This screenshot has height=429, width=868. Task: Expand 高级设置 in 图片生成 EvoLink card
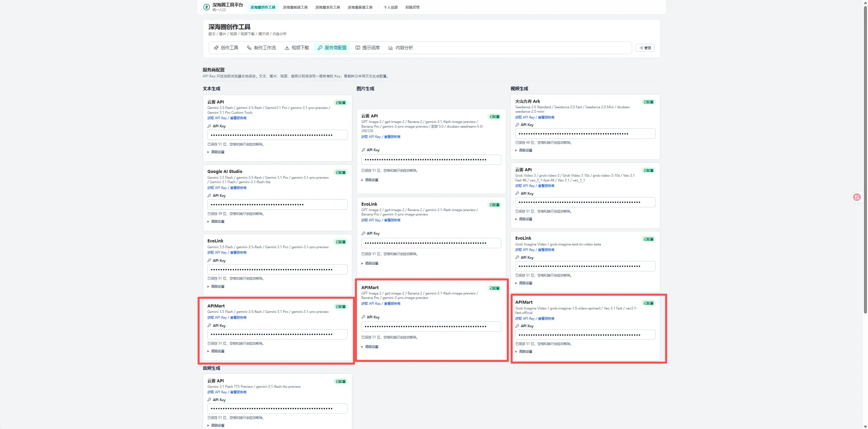[370, 264]
